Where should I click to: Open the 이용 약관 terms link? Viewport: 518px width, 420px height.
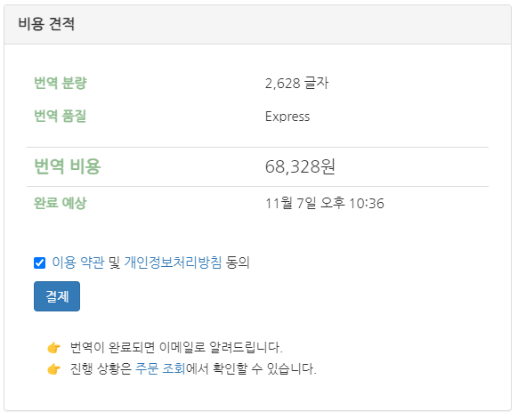(x=78, y=262)
